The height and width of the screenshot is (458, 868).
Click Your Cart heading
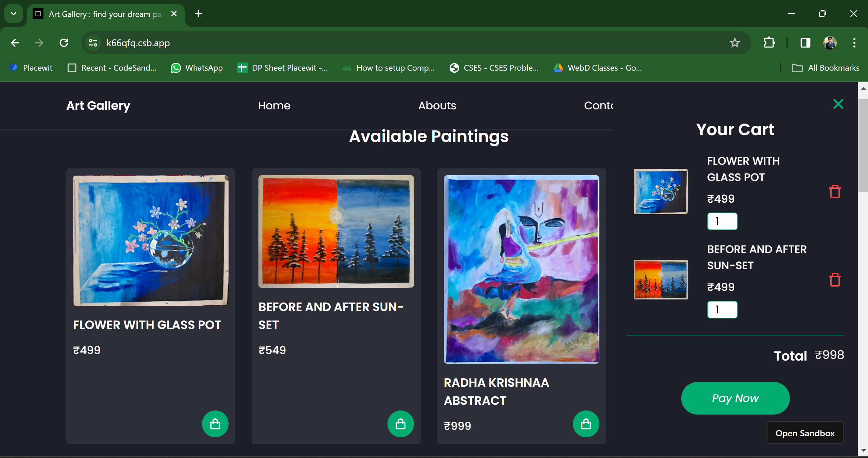(x=735, y=130)
